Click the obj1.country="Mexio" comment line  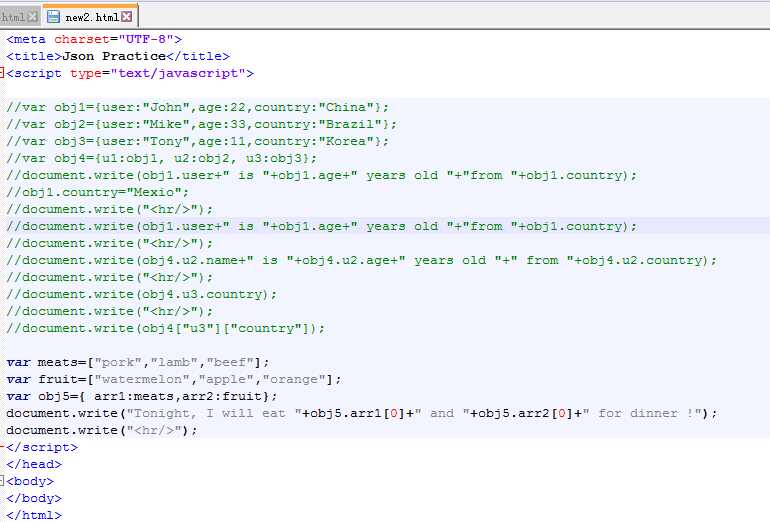(x=97, y=192)
